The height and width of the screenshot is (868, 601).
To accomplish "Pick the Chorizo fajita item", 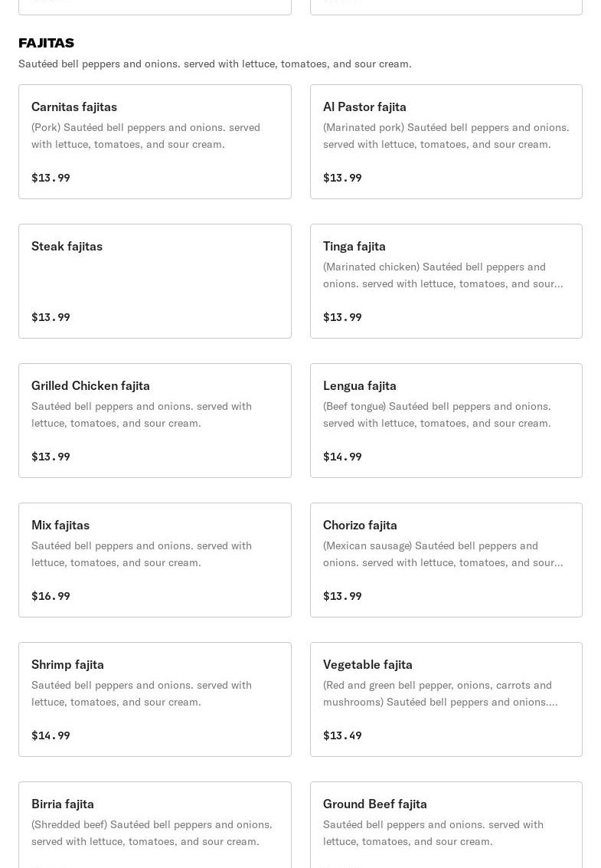I will (x=446, y=560).
